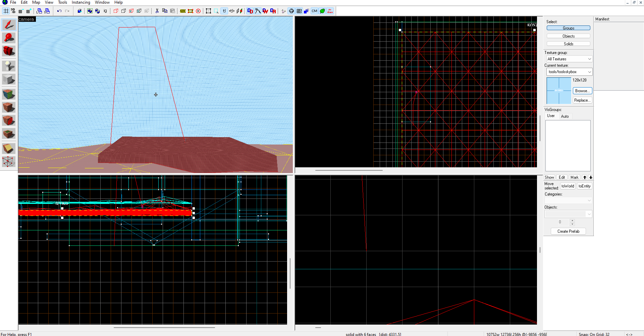644x336 pixels.
Task: Open the File menu
Action: [x=13, y=2]
